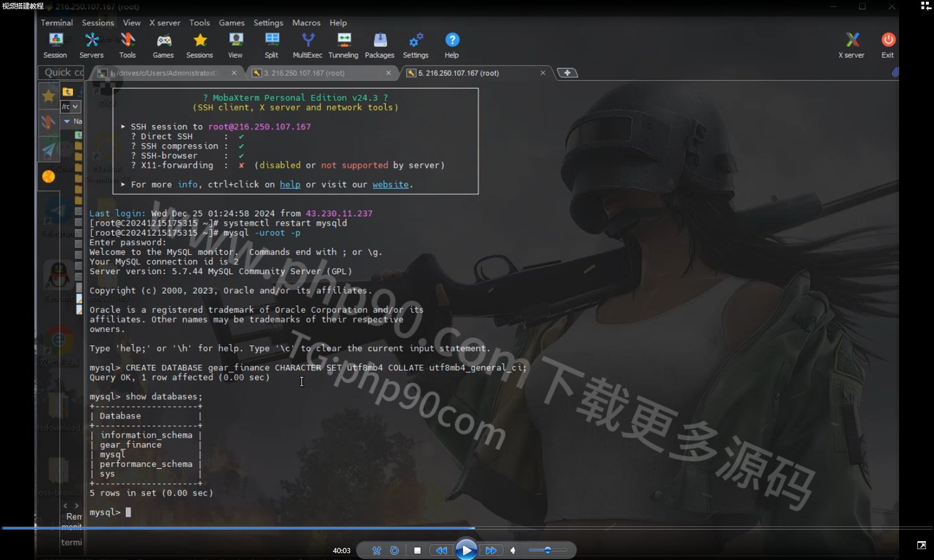Click the mysql> prompt cursor line
This screenshot has width=934, height=560.
coord(111,512)
